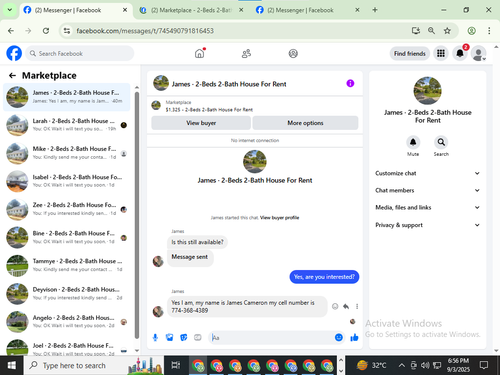Open Task View on the taskbar
Image resolution: width=500 pixels, height=375 pixels.
click(x=176, y=366)
